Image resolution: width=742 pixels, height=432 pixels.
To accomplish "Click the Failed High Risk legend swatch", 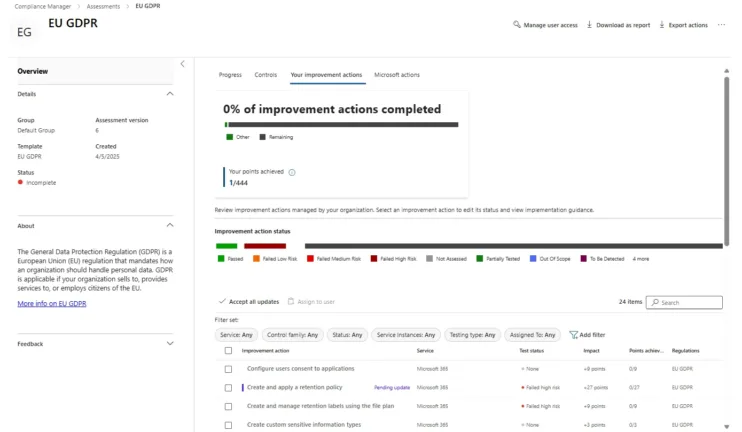I will (x=374, y=259).
